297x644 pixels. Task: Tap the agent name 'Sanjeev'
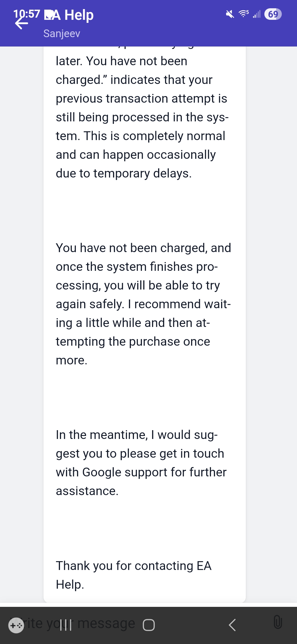tap(62, 34)
